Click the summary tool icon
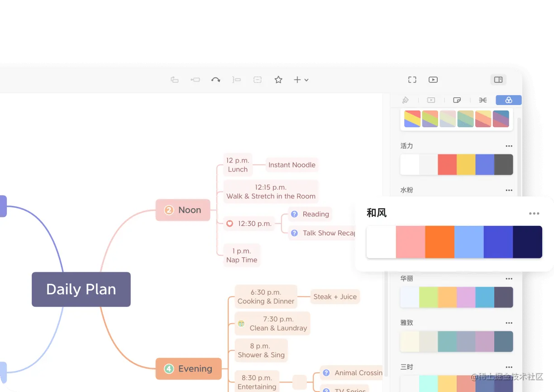Viewport: 554px width, 392px height. 237,80
